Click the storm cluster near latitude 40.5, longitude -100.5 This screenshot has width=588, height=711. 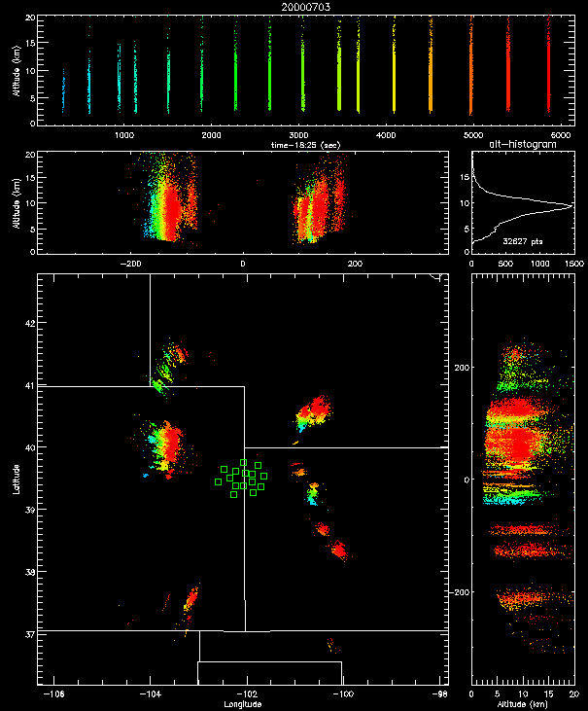click(314, 411)
